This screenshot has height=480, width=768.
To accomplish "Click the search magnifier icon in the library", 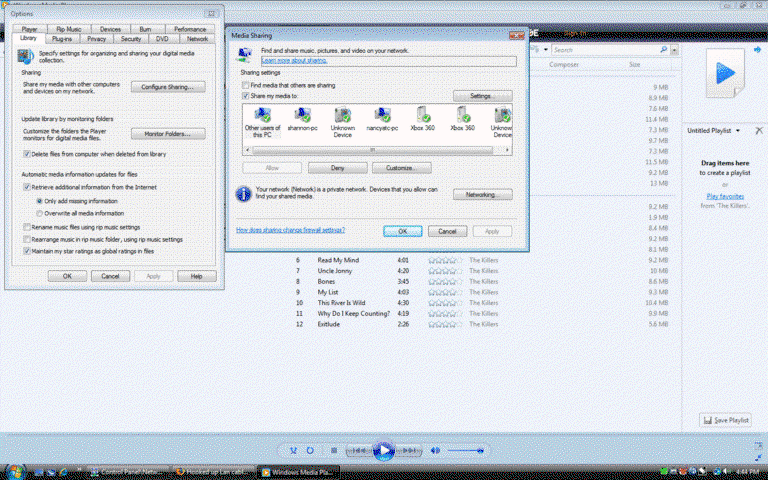I will click(x=664, y=49).
